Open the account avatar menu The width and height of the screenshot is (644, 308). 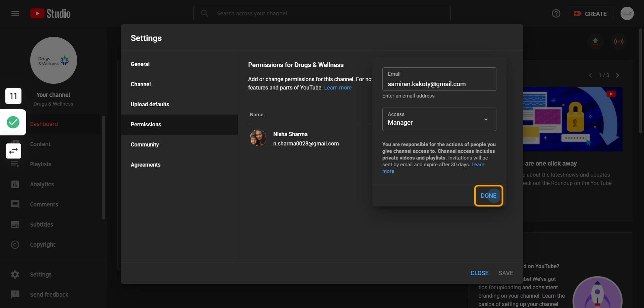[x=627, y=13]
